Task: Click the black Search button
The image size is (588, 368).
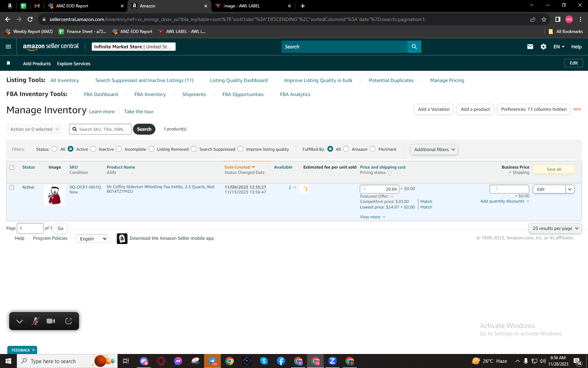Action: pos(144,129)
